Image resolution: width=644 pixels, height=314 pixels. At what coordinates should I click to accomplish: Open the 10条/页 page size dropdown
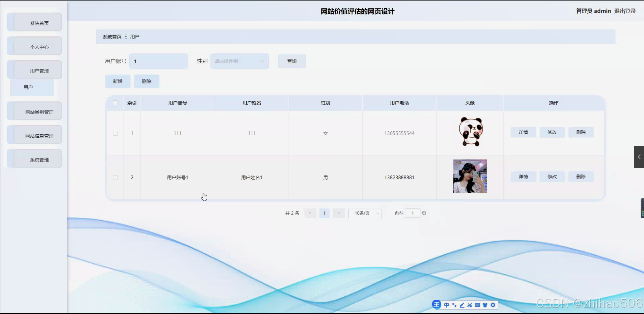[x=365, y=213]
